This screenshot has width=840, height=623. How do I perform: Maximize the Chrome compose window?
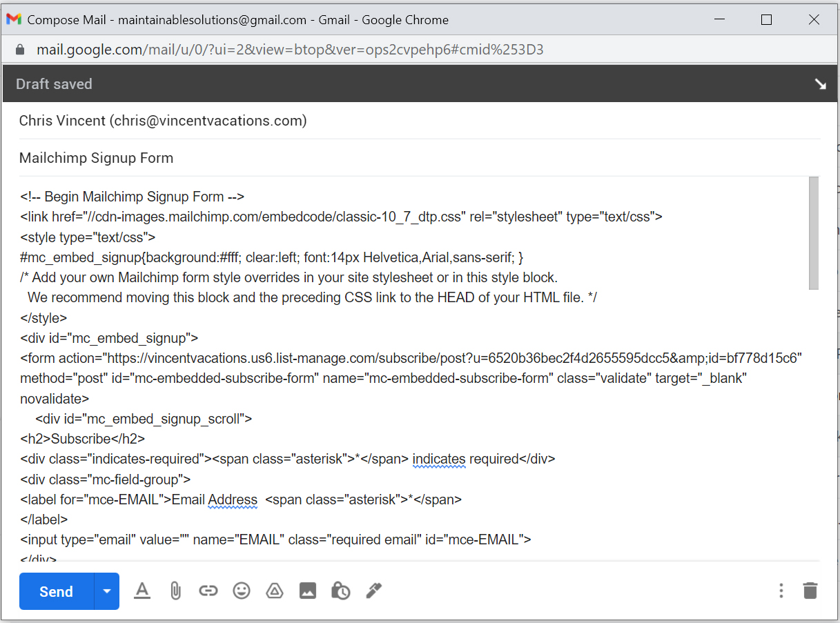[766, 20]
